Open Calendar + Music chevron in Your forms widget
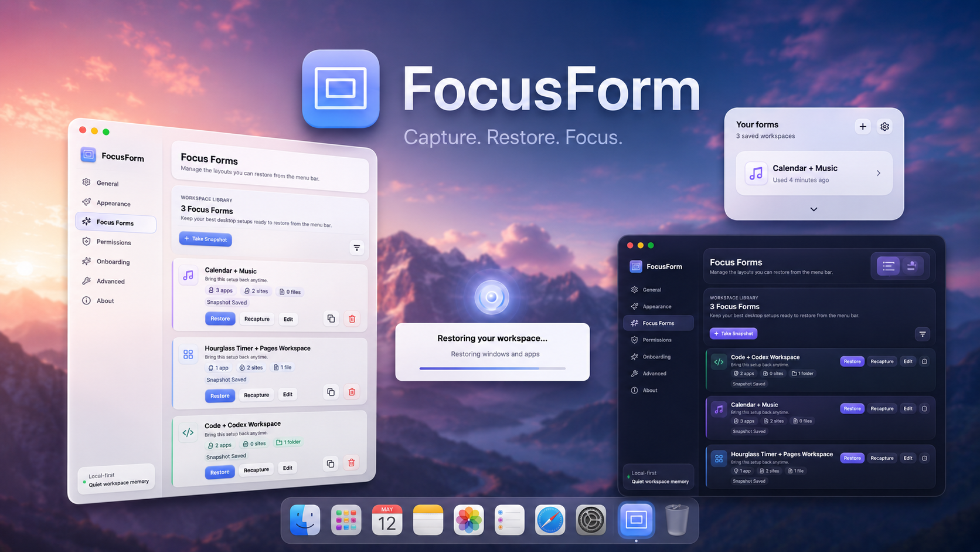Screen dimensions: 980x552 [x=878, y=173]
